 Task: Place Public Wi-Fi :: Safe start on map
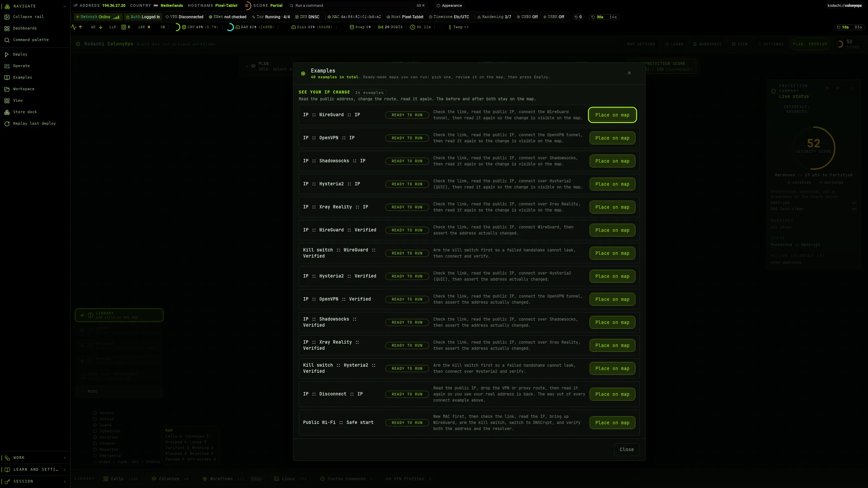(612, 423)
